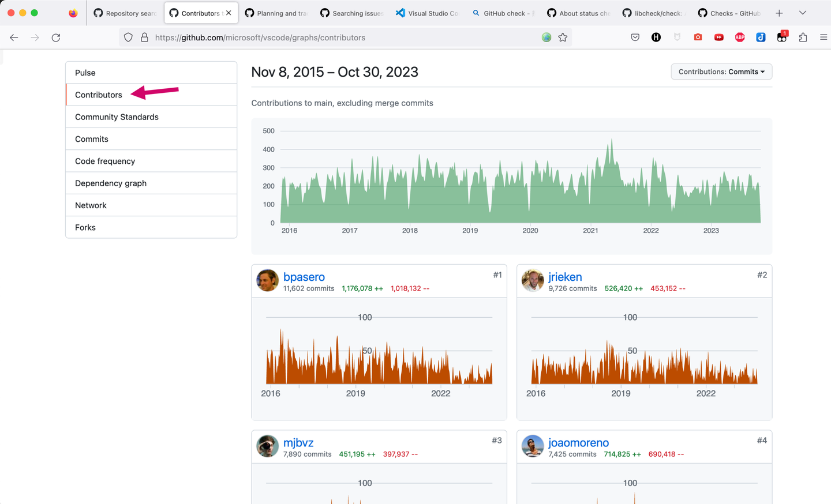Open the joaomoreno profile link
The image size is (831, 504).
tap(578, 442)
